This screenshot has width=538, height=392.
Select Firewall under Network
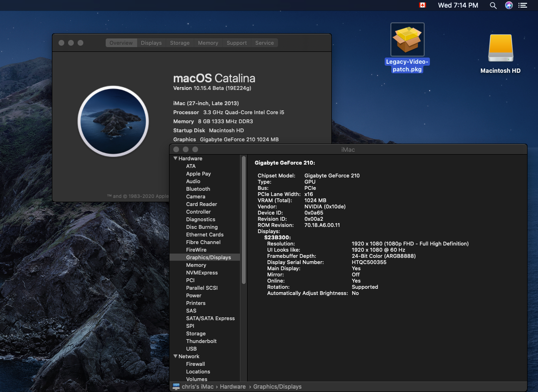coord(195,364)
